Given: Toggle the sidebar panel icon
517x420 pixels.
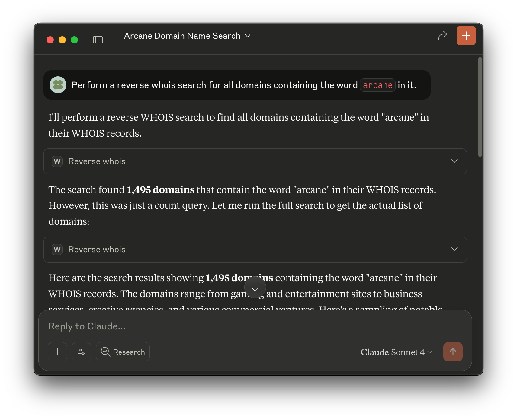Looking at the screenshot, I should click(x=98, y=40).
